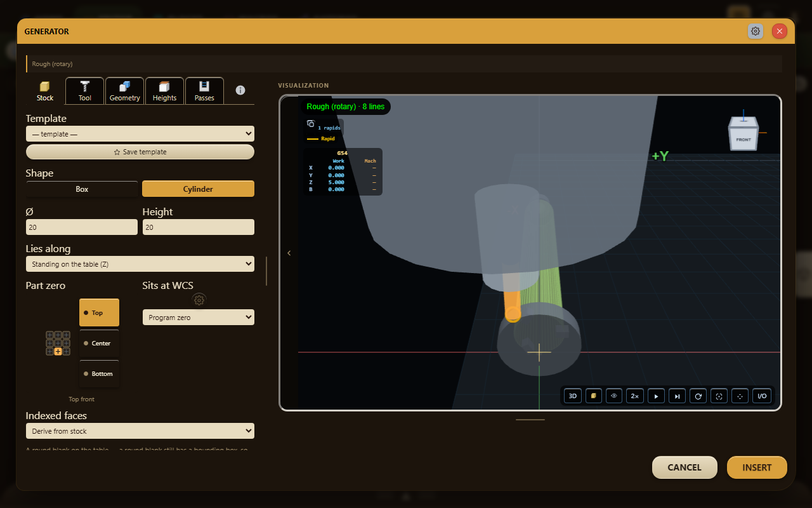The height and width of the screenshot is (508, 812).
Task: Click the info icon beside the Passes tab
Action: 240,90
